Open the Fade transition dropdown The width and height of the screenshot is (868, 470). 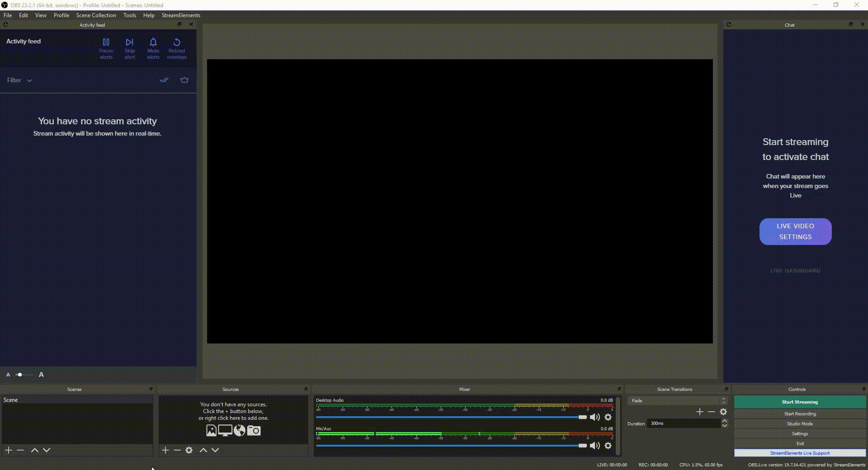pos(677,401)
